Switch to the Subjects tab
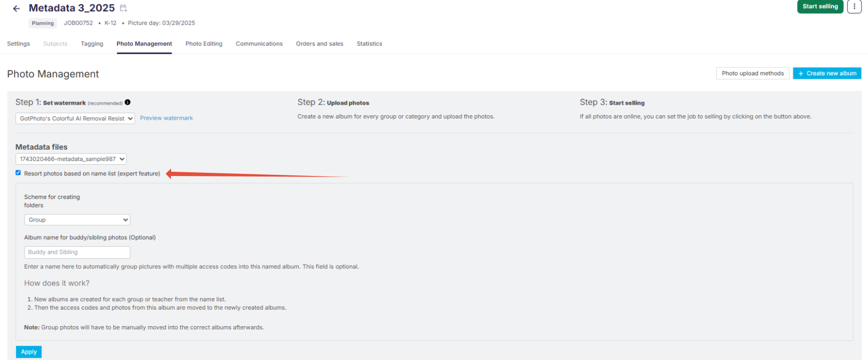This screenshot has height=360, width=868. (x=55, y=44)
